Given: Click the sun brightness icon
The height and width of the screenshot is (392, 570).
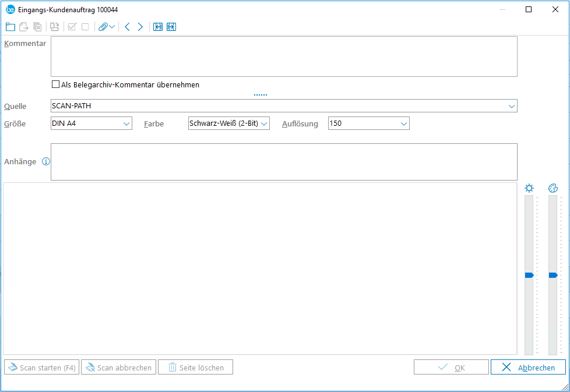Looking at the screenshot, I should click(x=529, y=188).
